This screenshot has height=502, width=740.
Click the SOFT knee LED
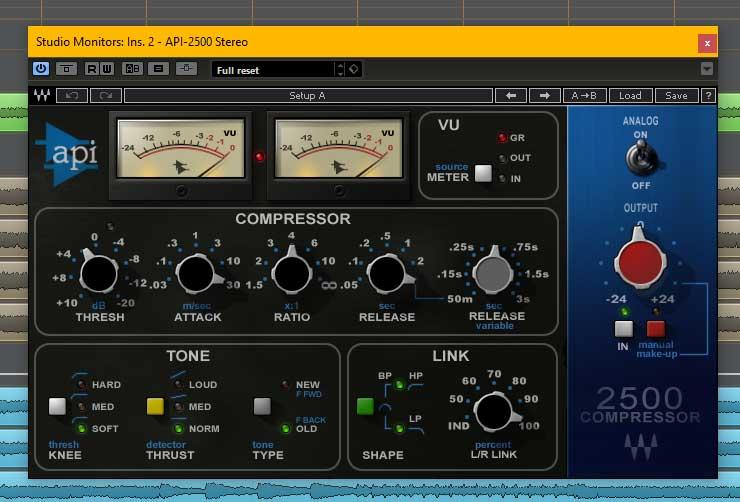[82, 428]
